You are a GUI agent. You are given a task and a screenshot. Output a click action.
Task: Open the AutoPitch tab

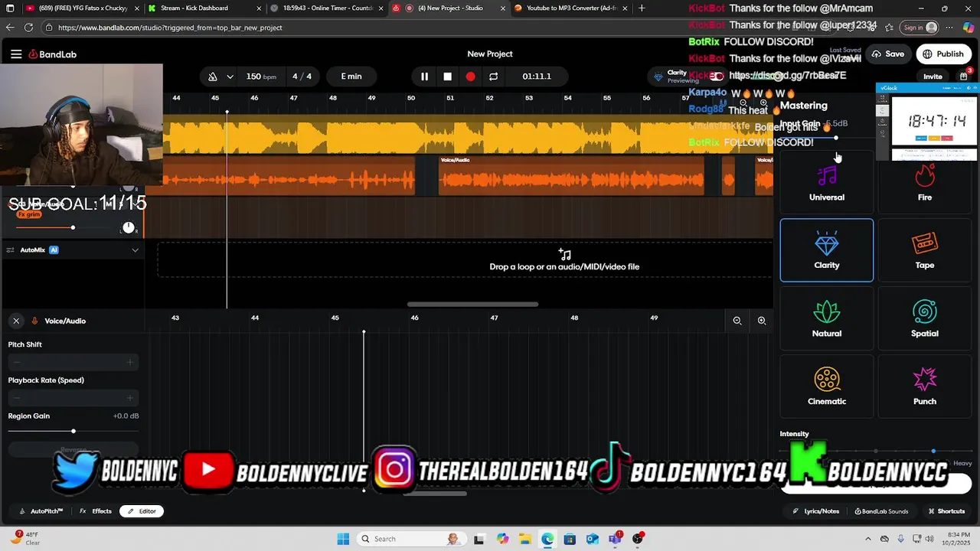(x=41, y=511)
